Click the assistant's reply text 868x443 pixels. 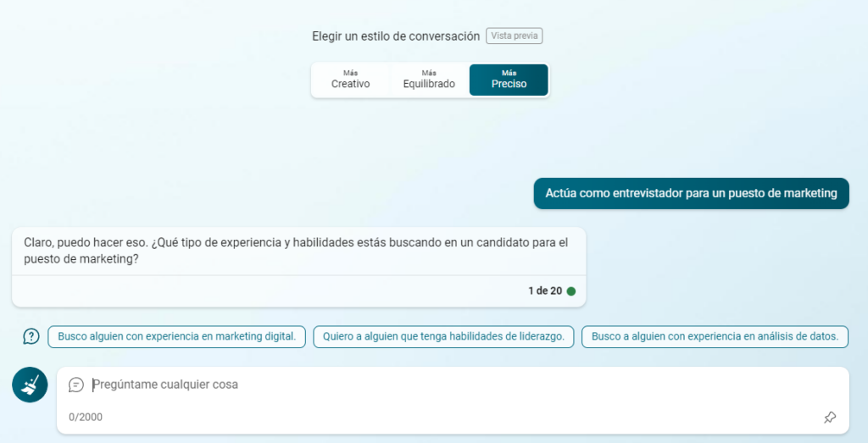pyautogui.click(x=297, y=251)
